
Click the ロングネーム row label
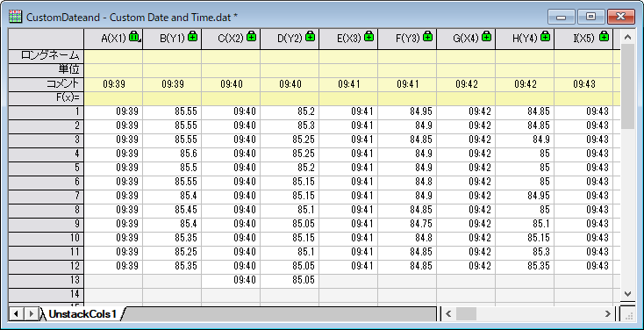47,56
